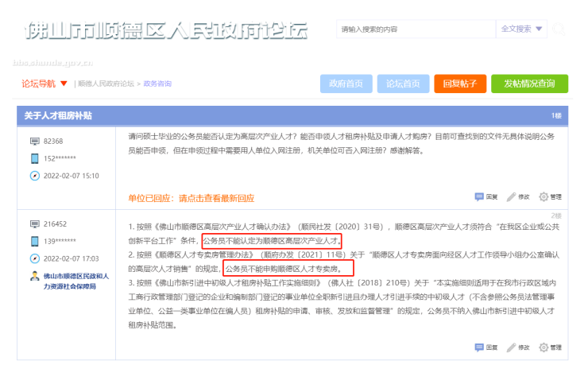Click the monitor icon beside 82368
588x365 pixels.
34,141
